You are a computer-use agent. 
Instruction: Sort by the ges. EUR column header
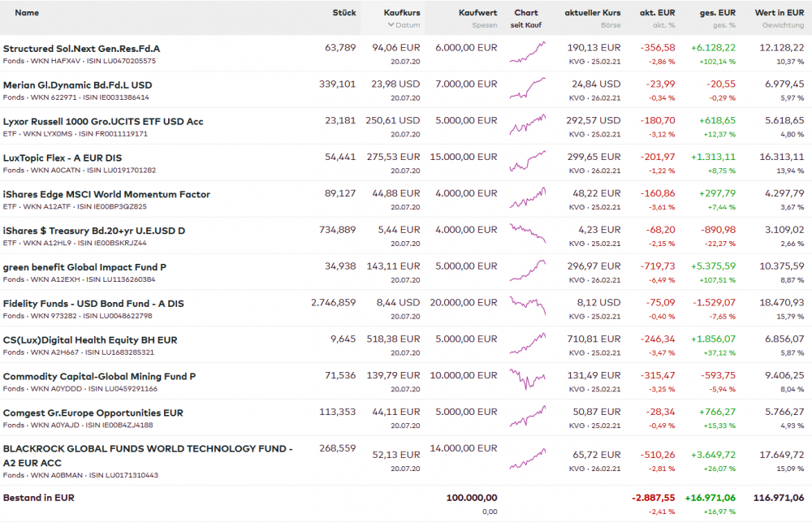point(718,13)
